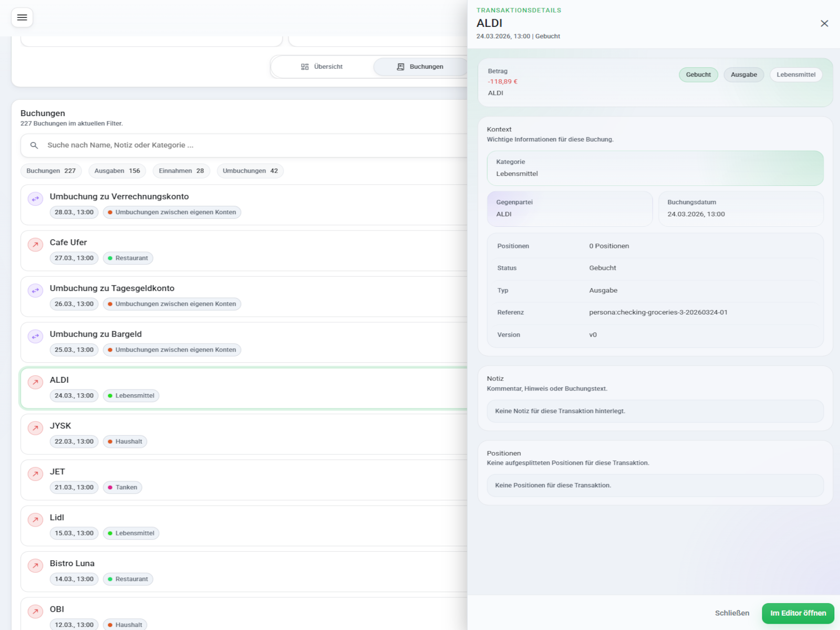Open the hamburger navigation menu
This screenshot has width=840, height=630.
(22, 17)
